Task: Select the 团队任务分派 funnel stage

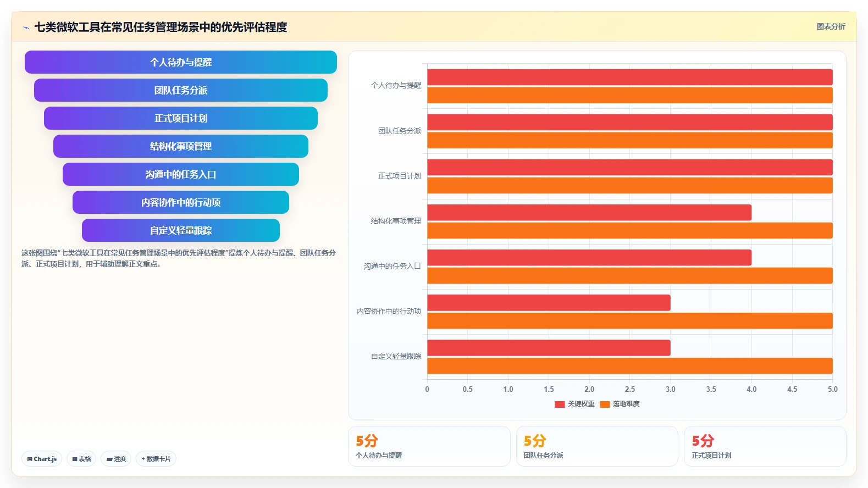Action: (x=181, y=90)
